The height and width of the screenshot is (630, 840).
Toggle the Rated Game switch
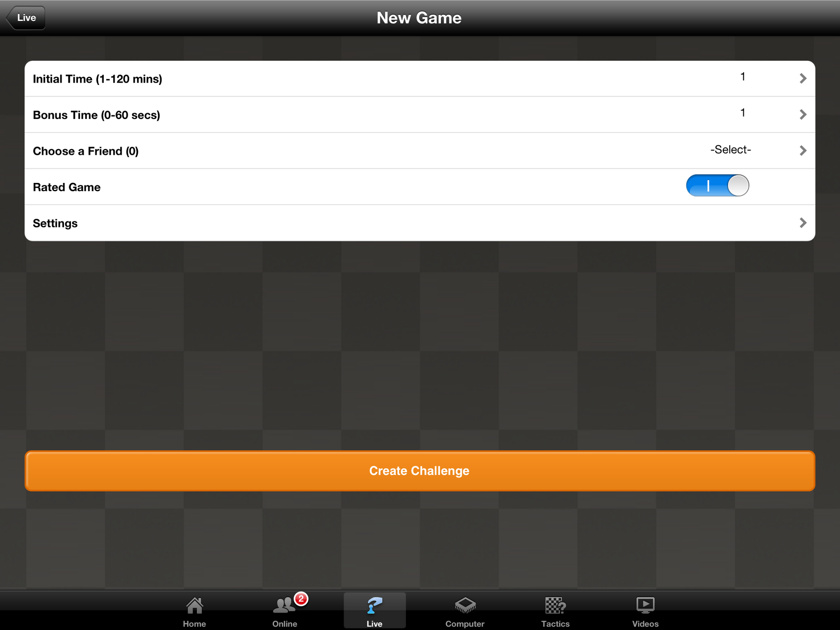click(x=717, y=186)
